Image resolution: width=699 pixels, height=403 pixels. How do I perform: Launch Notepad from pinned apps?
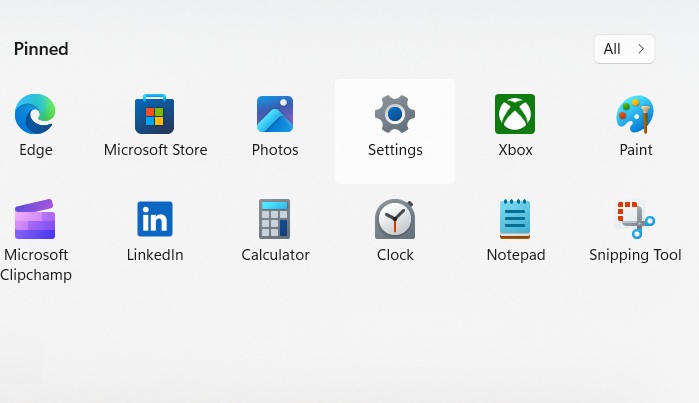click(x=515, y=230)
